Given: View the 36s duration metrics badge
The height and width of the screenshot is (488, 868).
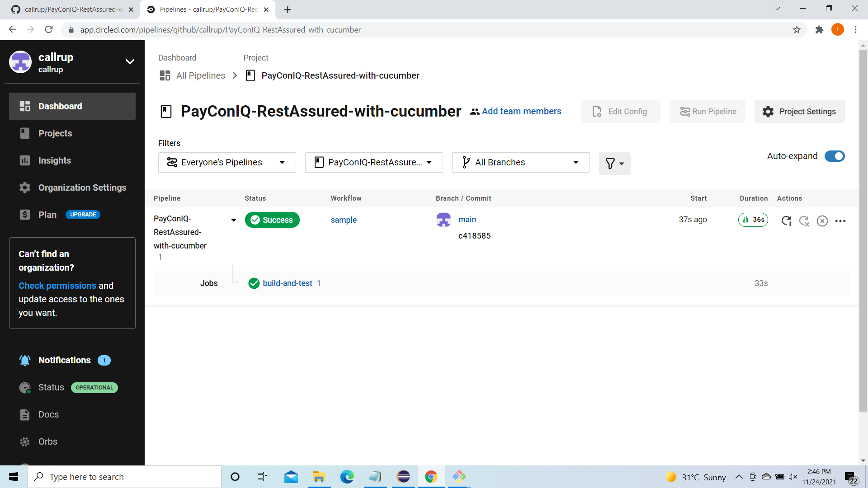Looking at the screenshot, I should tap(753, 220).
